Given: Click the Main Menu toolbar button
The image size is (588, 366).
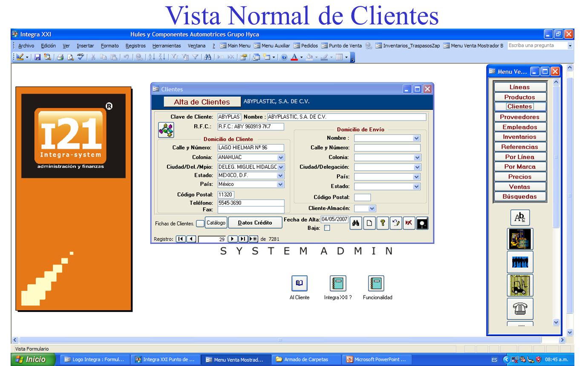Looking at the screenshot, I should [x=235, y=46].
